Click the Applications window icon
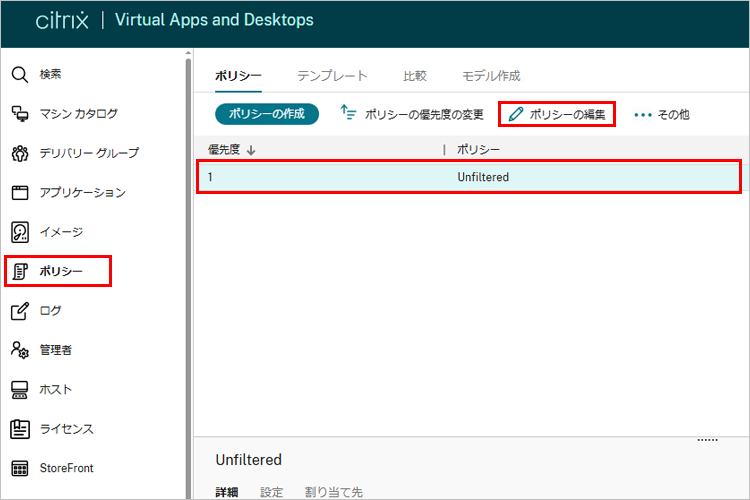The image size is (750, 500). (20, 193)
